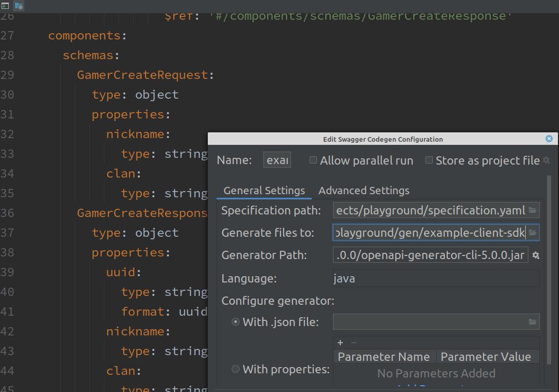Click the folder with gear icon in the top bar
Image resolution: width=559 pixels, height=392 pixels.
pyautogui.click(x=19, y=6)
